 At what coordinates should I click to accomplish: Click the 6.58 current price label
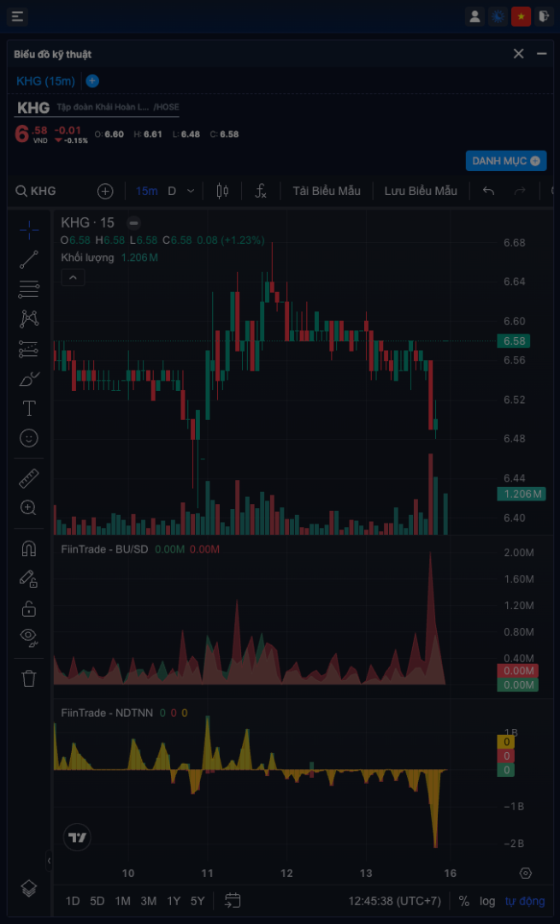pyautogui.click(x=514, y=341)
